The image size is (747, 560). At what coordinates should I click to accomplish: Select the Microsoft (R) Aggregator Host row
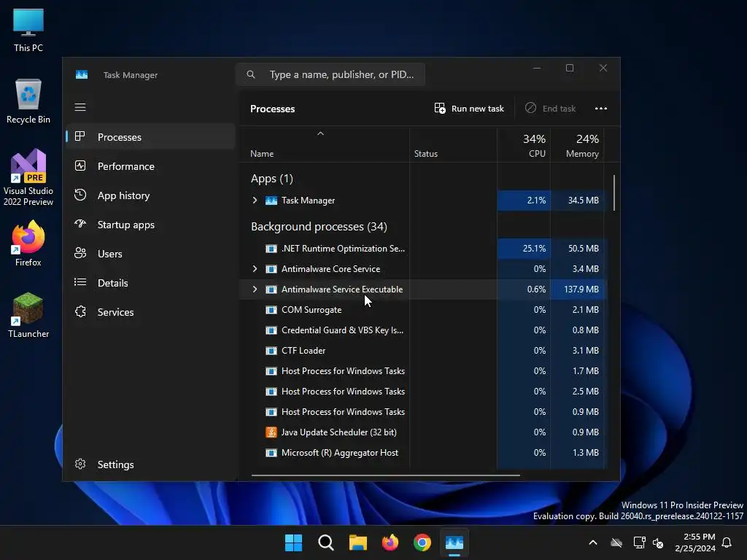click(422, 453)
